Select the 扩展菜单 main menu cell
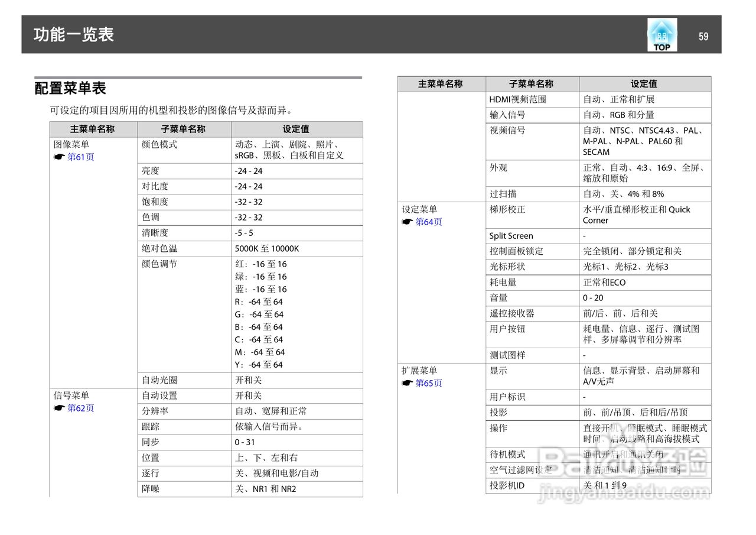This screenshot has height=535, width=756. click(x=441, y=429)
